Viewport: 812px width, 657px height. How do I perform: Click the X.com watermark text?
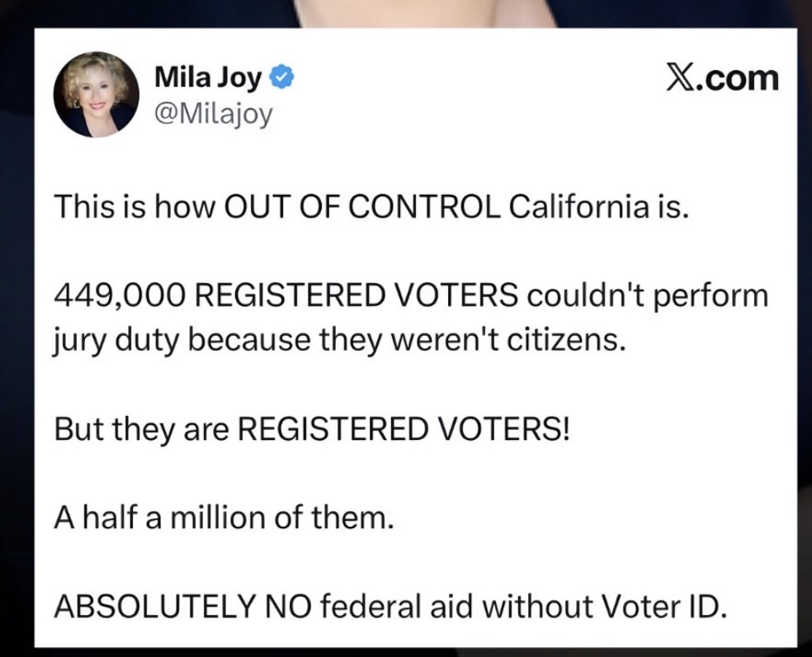pos(721,78)
